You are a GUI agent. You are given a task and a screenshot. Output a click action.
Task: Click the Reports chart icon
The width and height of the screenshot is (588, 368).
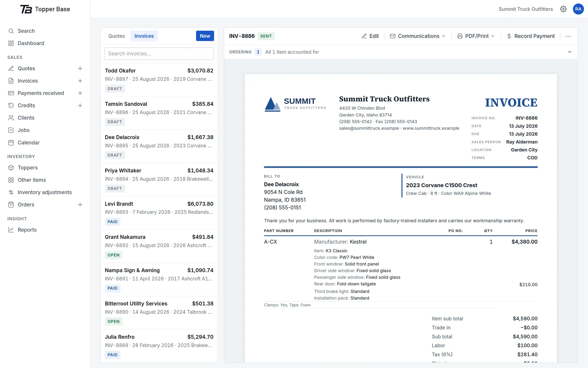click(x=11, y=230)
